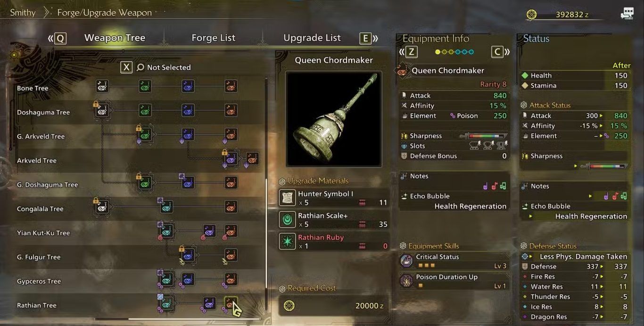Click the E next tab button
Viewport: 644px width, 326px height.
(365, 38)
